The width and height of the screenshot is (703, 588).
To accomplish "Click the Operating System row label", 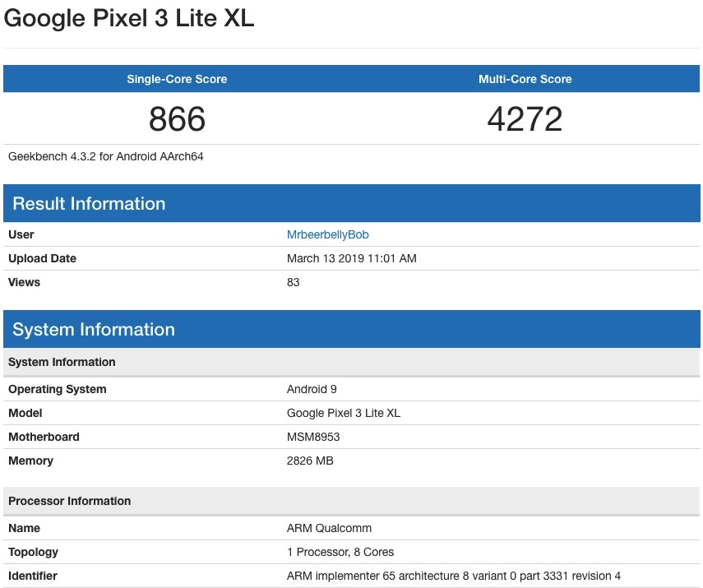I will tap(58, 389).
